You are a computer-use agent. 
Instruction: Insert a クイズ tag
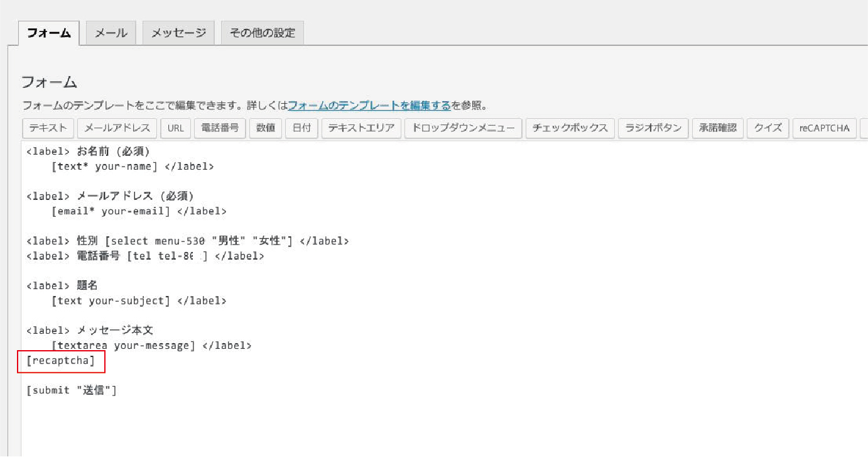point(768,128)
